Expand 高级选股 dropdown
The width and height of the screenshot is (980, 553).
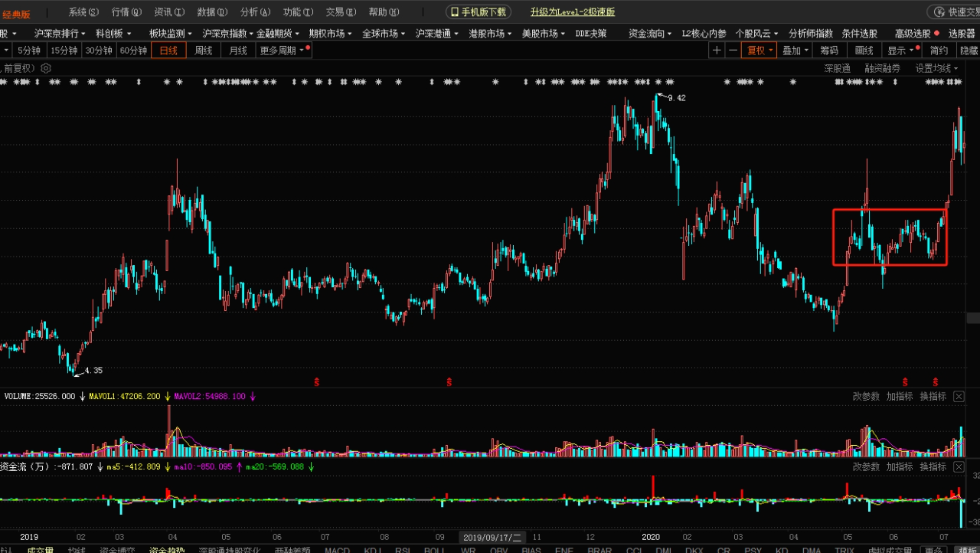916,34
